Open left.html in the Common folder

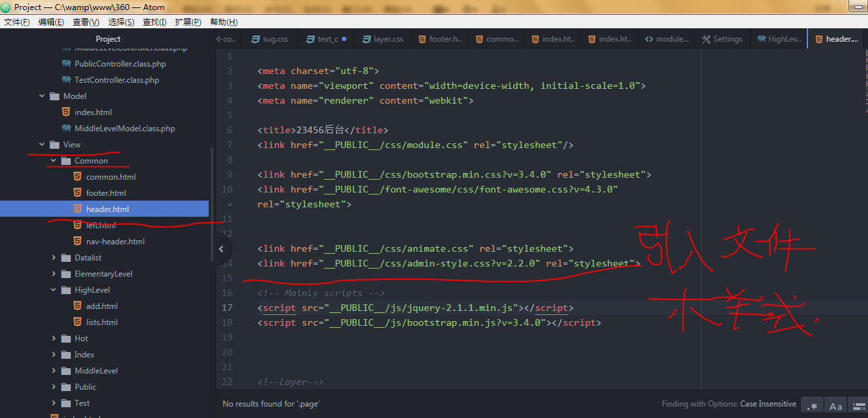coord(101,225)
